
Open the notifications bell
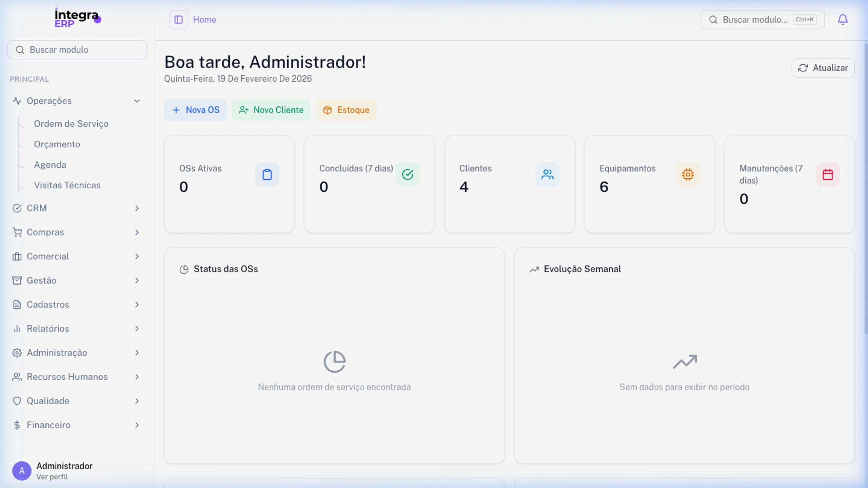pos(843,20)
